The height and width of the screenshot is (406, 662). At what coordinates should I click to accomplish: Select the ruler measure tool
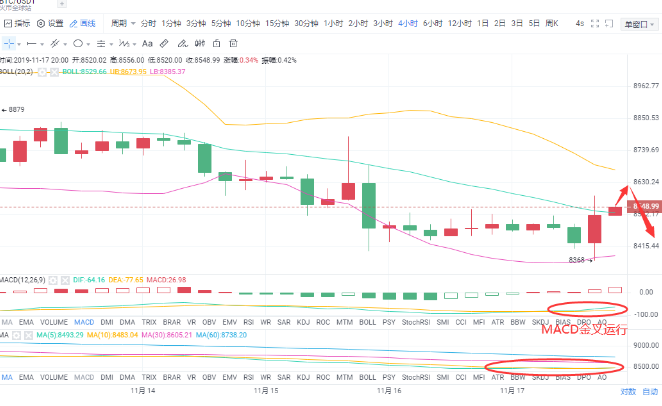164,43
